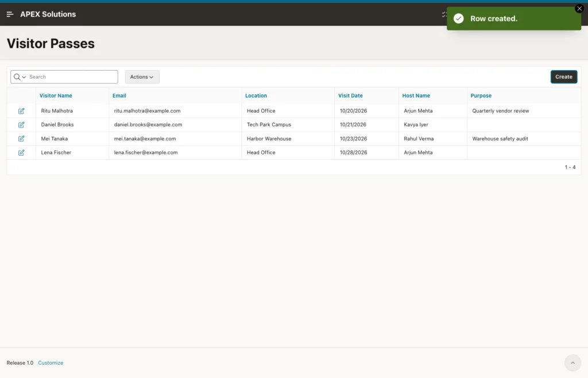Open the hamburger navigation menu icon
Screen dimensions: 588x378
tap(10, 14)
